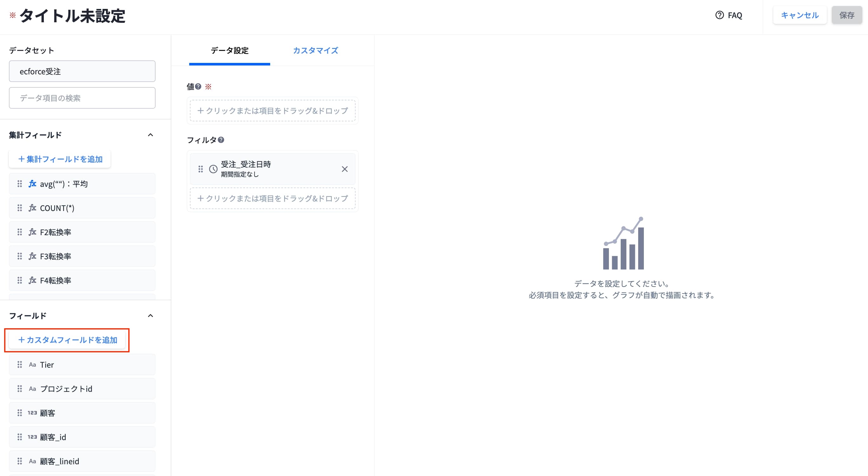Click the drag handle of 顧客_lineid field
The image size is (868, 476).
pos(20,461)
